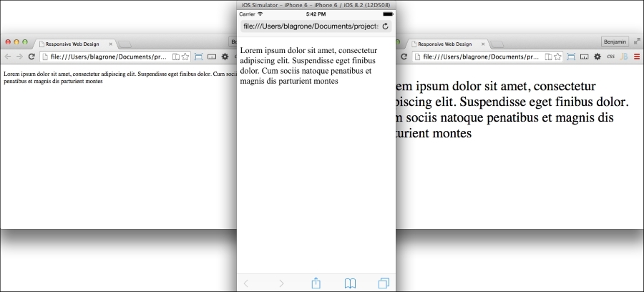Click the reader/book icon in the left Chrome address bar
This screenshot has height=292, width=644.
point(176,57)
